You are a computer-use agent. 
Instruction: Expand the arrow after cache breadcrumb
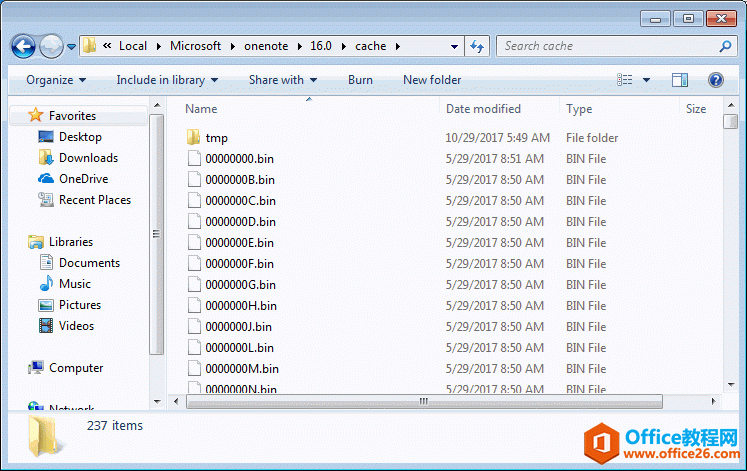(x=397, y=47)
